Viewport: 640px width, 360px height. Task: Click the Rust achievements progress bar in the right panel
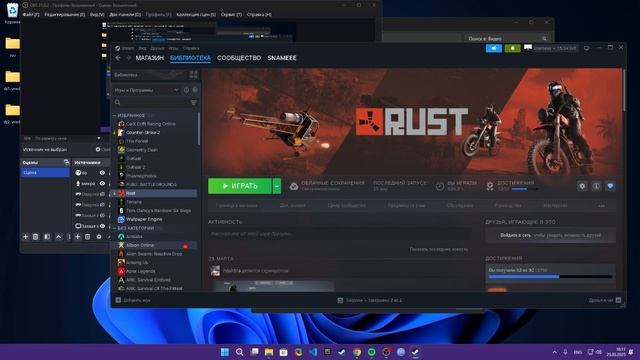tap(551, 277)
